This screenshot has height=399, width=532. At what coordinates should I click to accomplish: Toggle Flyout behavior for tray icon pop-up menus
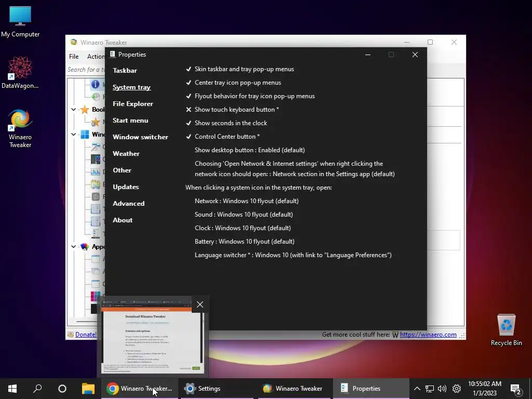pos(250,96)
